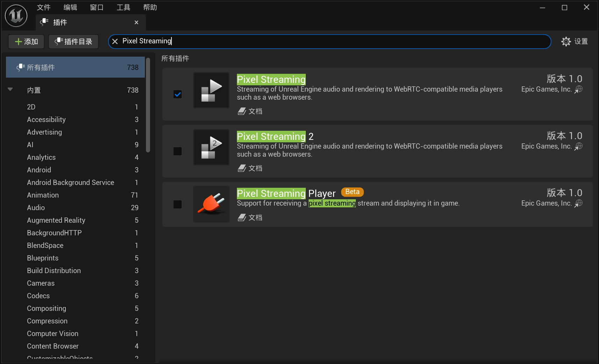
Task: Enable the Pixel Streaming 2 plugin checkbox
Action: (x=178, y=151)
